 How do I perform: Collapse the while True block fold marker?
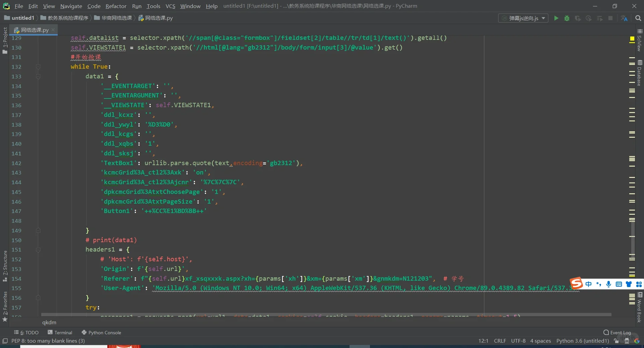point(38,67)
